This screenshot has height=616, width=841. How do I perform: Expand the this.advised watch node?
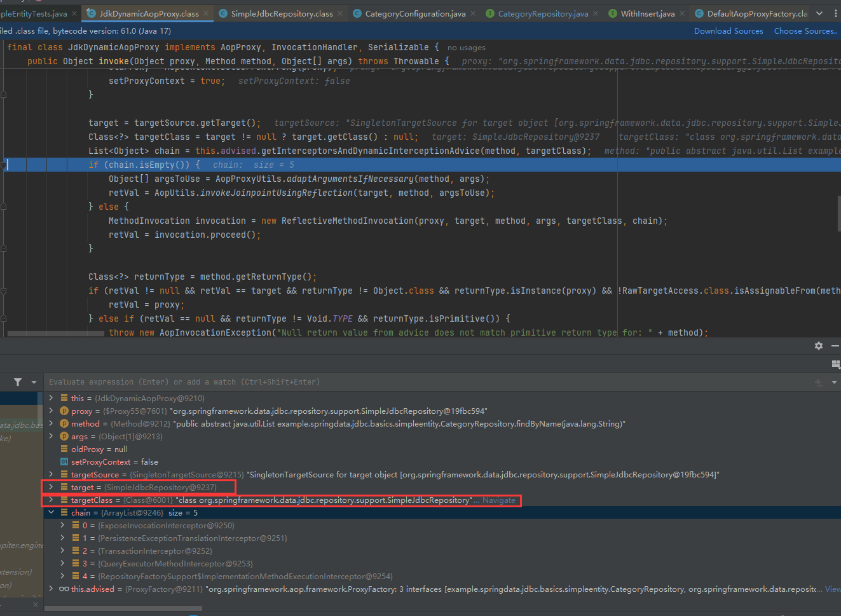51,589
